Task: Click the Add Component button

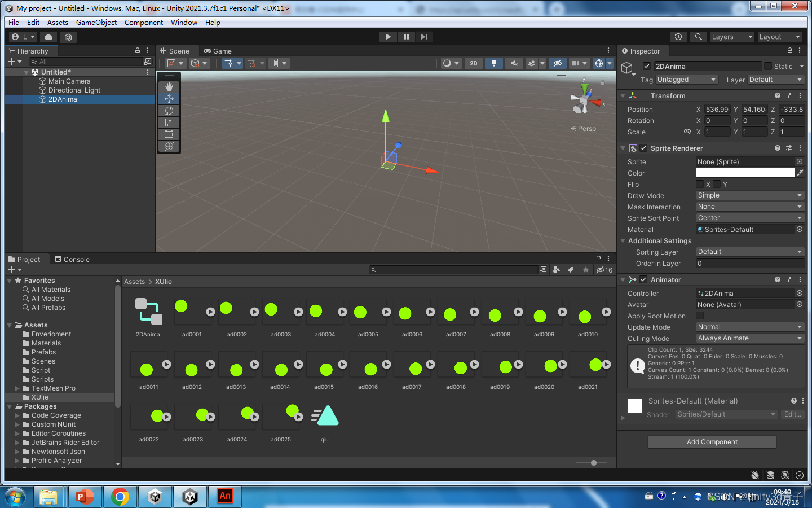Action: point(712,442)
